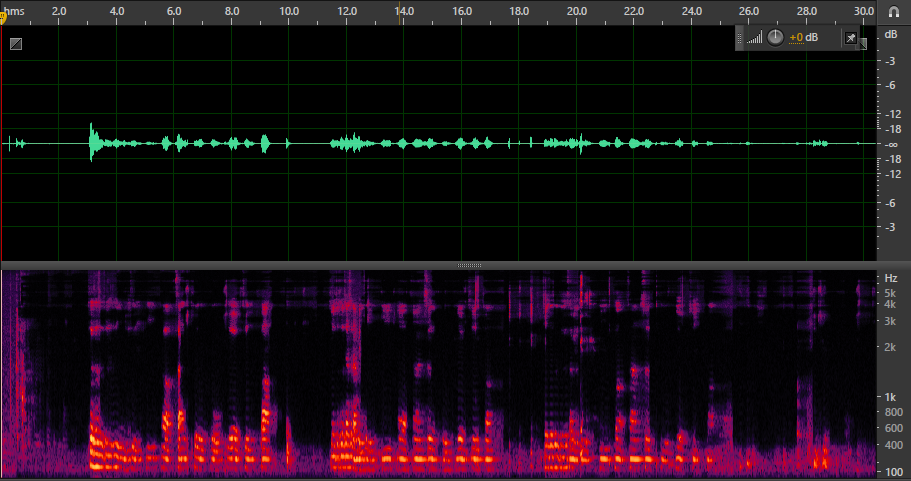Pin the volume HUD with pushpin icon
Viewport: 911px width, 481px height.
851,38
